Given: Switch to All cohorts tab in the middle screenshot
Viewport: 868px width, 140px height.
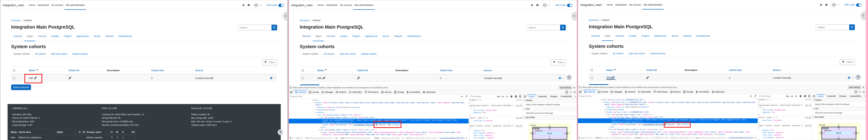Looking at the screenshot, I should click(x=329, y=54).
